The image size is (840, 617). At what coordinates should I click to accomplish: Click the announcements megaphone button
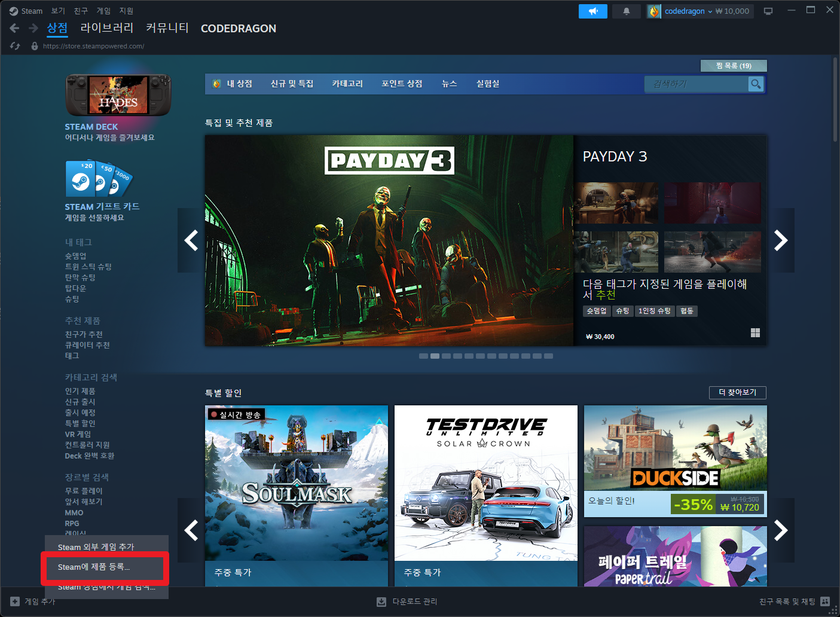pyautogui.click(x=593, y=11)
